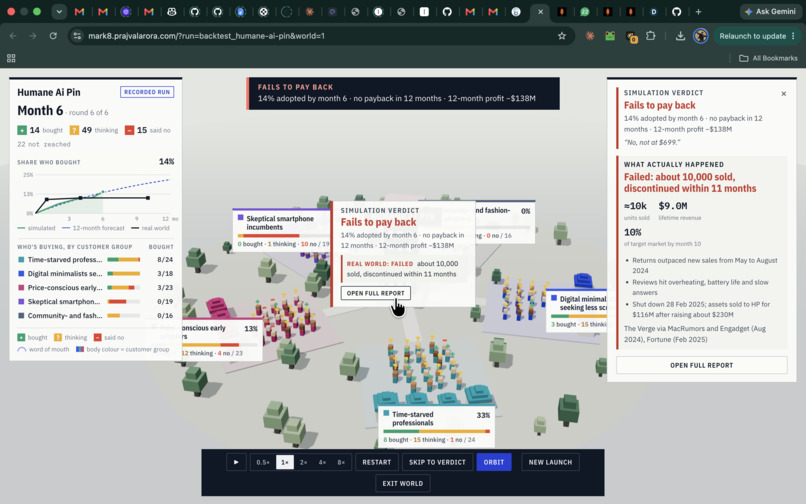806x504 pixels.
Task: Close the current mark8 browser tab
Action: 540,11
